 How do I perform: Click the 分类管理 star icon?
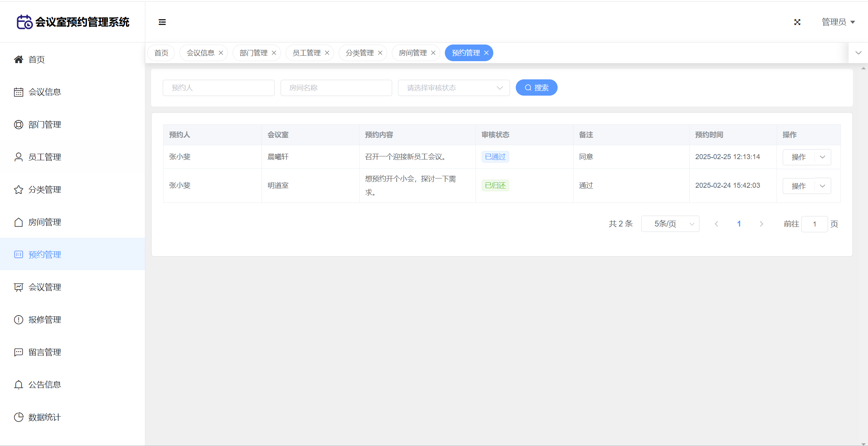click(x=19, y=189)
